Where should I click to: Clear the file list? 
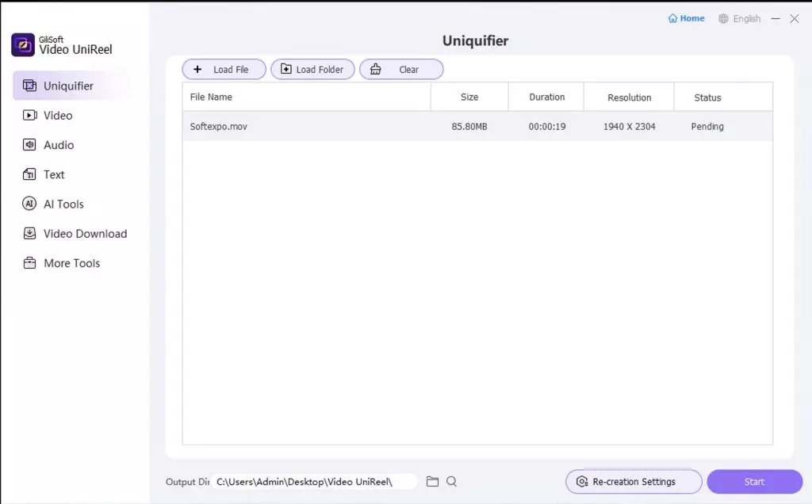pos(401,69)
